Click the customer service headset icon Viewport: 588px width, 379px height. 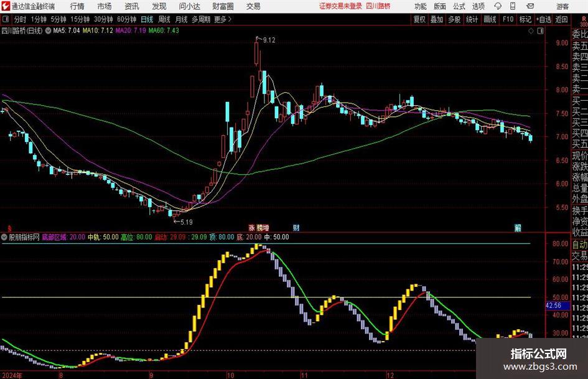498,6
